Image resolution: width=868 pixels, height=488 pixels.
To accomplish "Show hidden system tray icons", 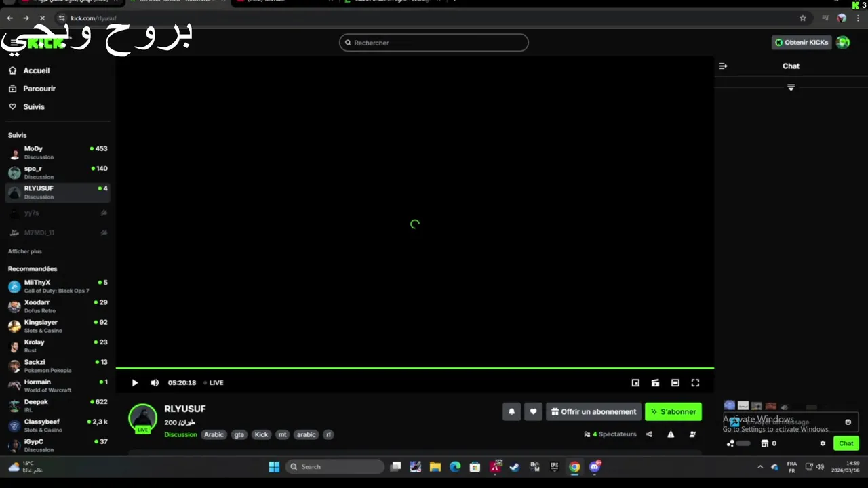I will [x=759, y=466].
